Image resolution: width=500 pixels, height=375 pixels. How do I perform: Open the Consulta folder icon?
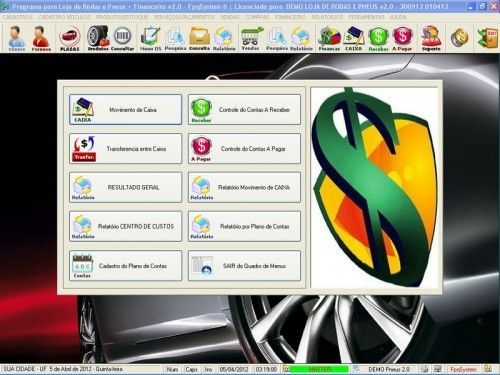[199, 38]
